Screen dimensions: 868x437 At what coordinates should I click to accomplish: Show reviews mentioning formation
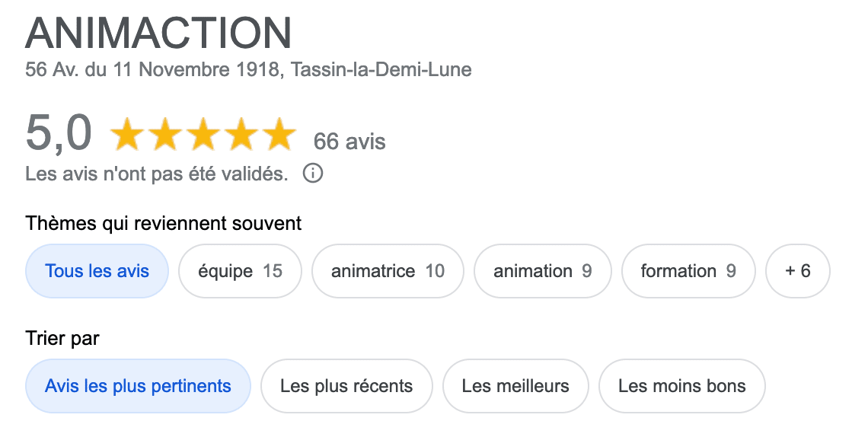(x=688, y=271)
